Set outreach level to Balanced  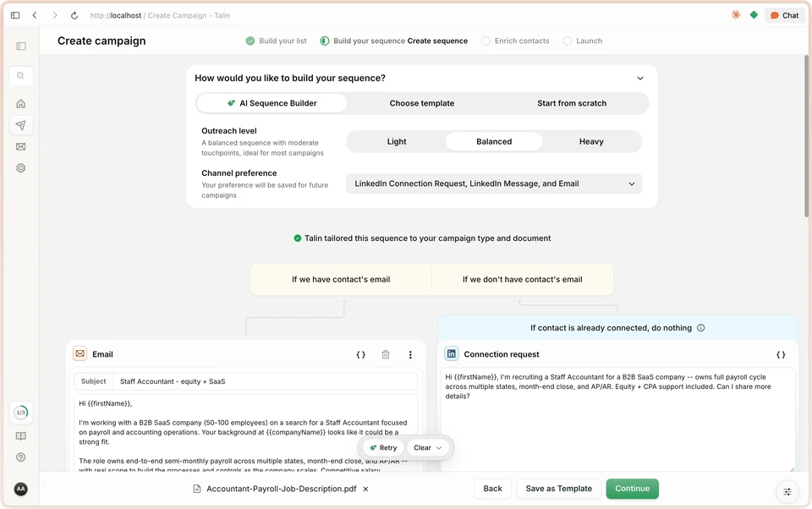point(494,141)
